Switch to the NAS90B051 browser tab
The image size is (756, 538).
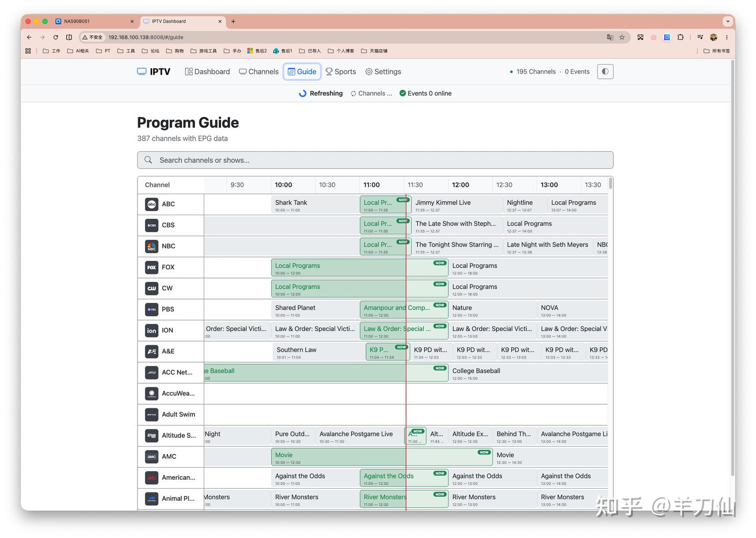[95, 22]
